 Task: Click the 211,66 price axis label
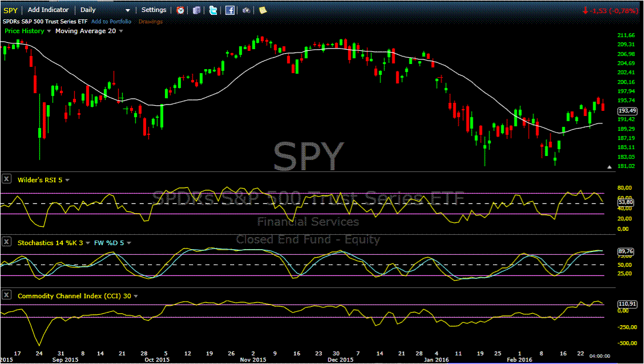coord(626,35)
